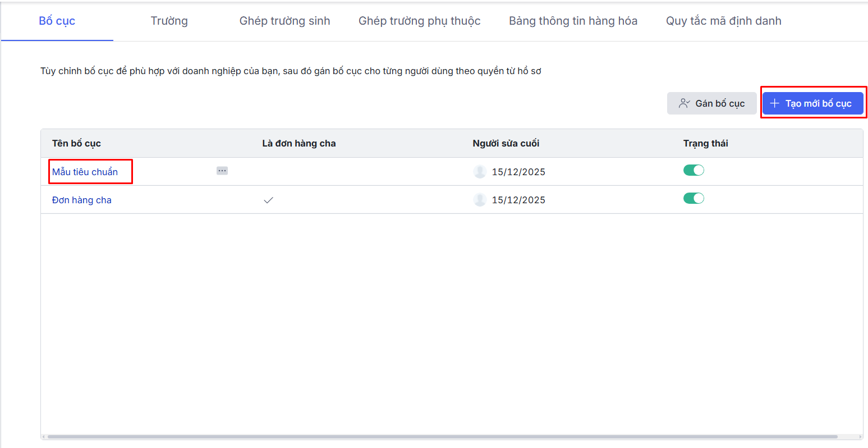
Task: Switch to the Trường tab
Action: 169,21
